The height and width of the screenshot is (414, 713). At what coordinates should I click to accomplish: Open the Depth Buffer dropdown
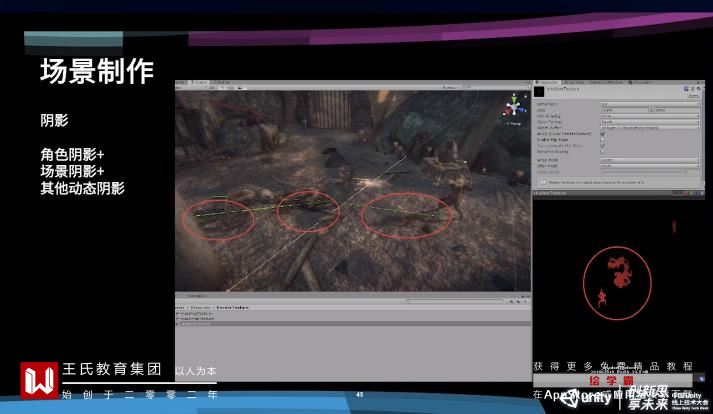pyautogui.click(x=650, y=128)
